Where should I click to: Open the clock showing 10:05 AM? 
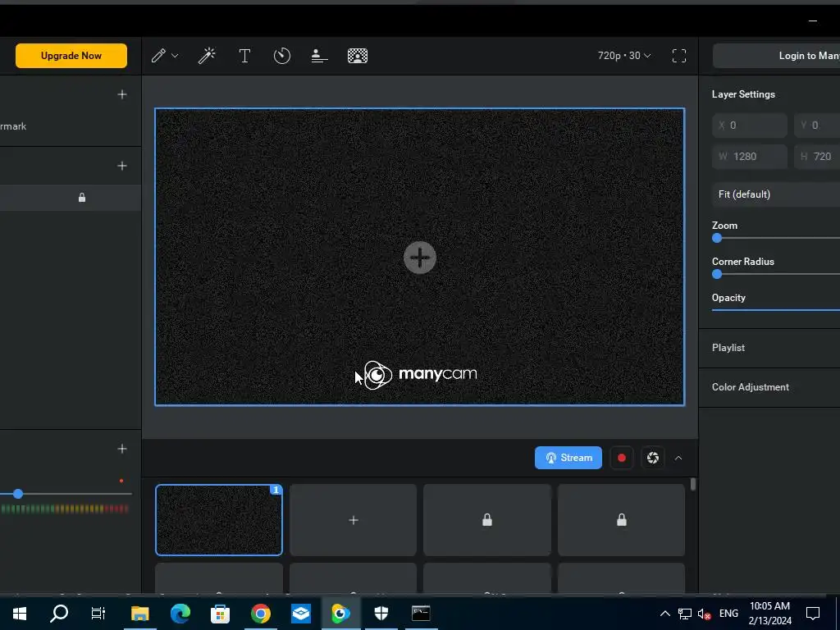pos(769,614)
